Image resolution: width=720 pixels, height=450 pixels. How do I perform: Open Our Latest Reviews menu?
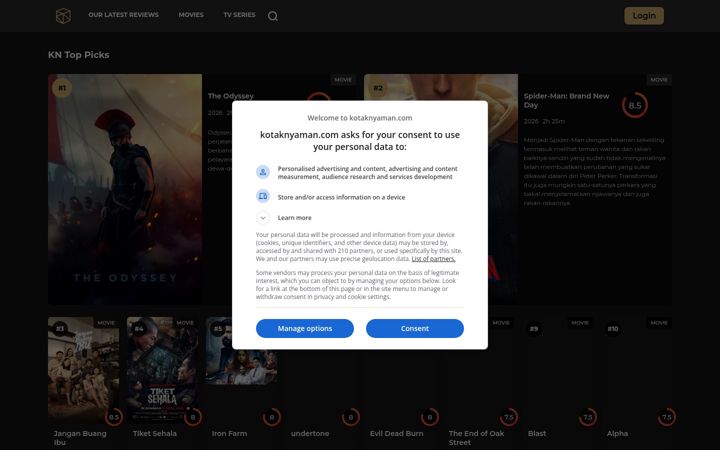[x=124, y=15]
